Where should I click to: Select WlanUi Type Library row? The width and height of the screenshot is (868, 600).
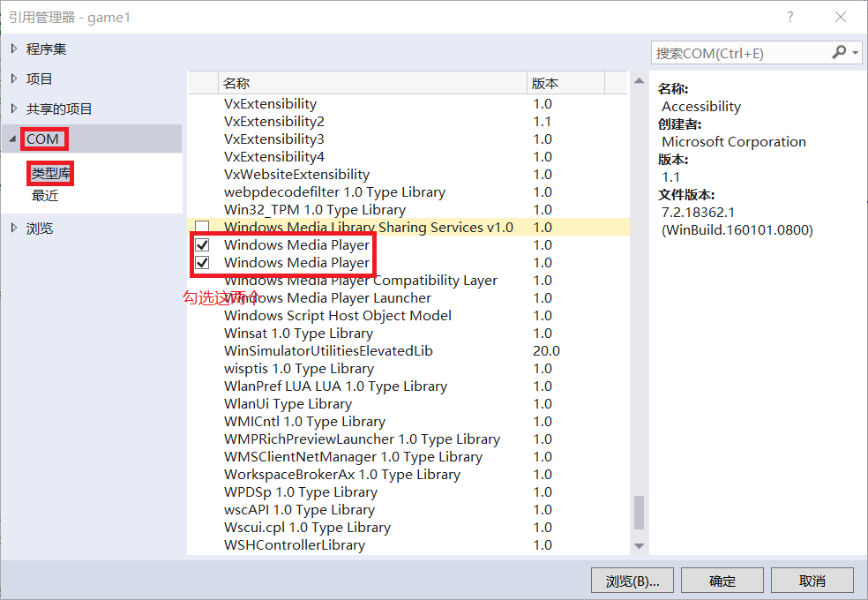(x=408, y=404)
